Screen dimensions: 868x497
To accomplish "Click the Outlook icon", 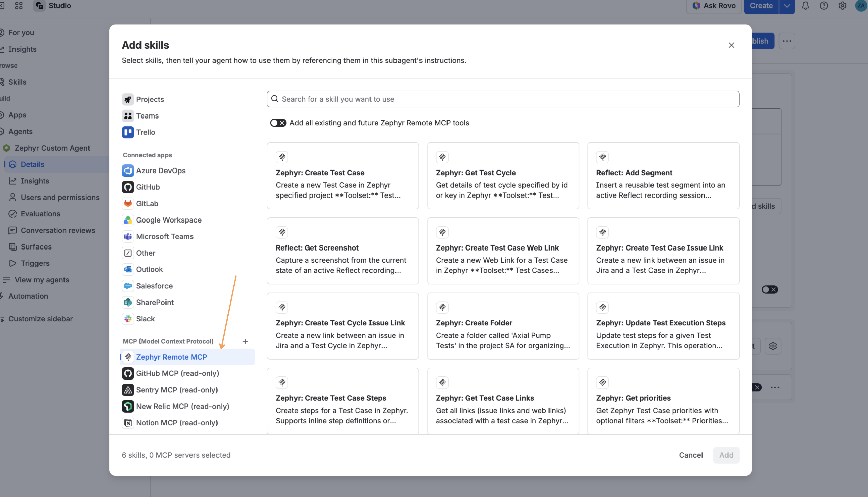I will [128, 269].
